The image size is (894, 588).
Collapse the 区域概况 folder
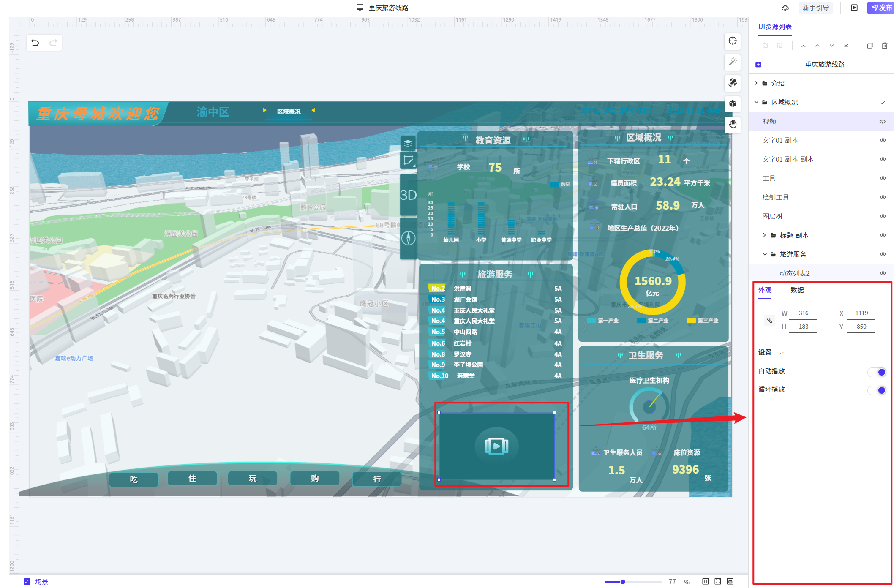point(756,102)
